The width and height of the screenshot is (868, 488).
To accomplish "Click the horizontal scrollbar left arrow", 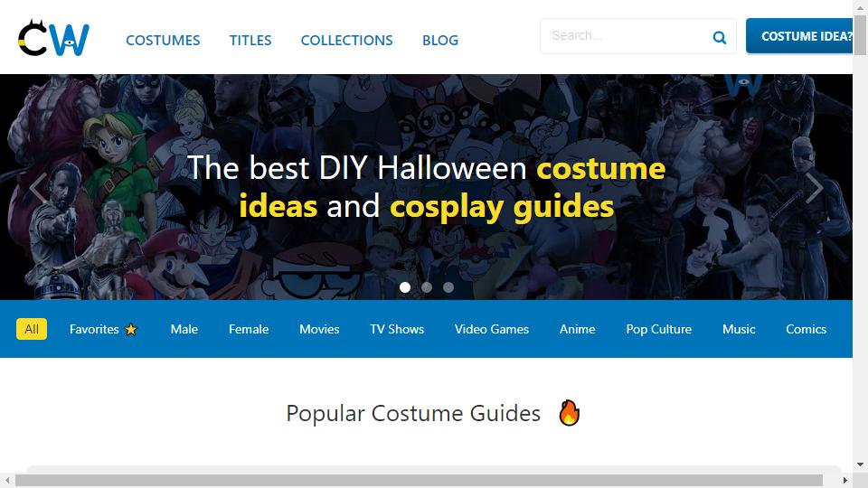I will pyautogui.click(x=6, y=480).
